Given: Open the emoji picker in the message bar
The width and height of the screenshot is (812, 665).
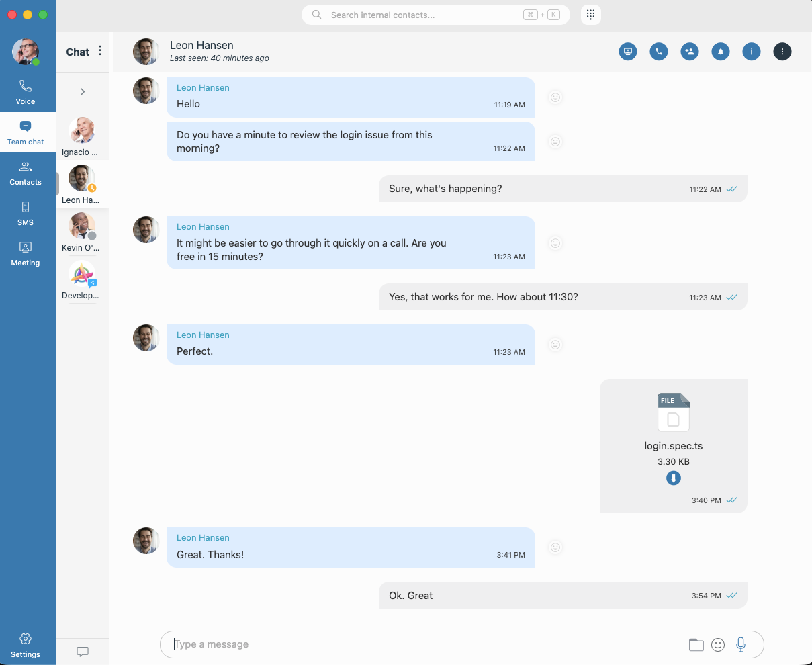Looking at the screenshot, I should coord(717,644).
